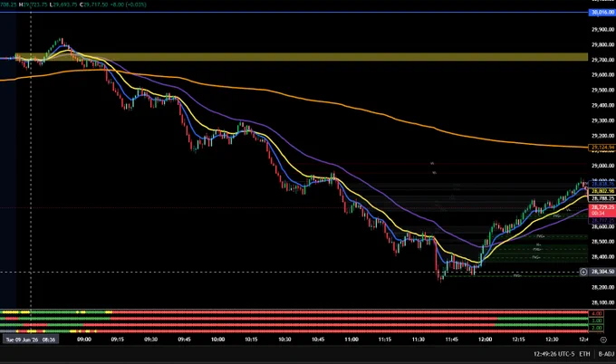Viewport: 616px width, 364px height.
Task: Select the white 28,788.25 price label
Action: click(x=602, y=198)
